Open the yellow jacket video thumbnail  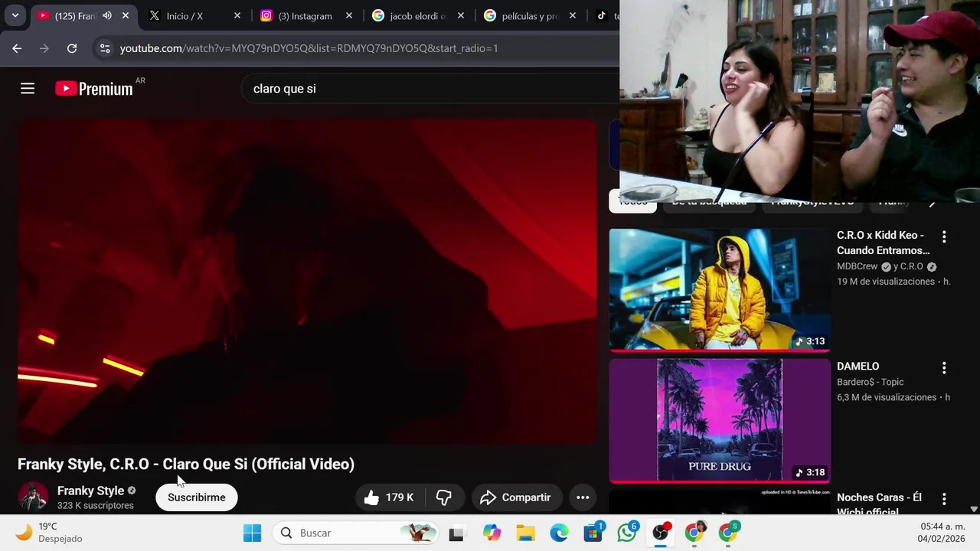coord(720,290)
